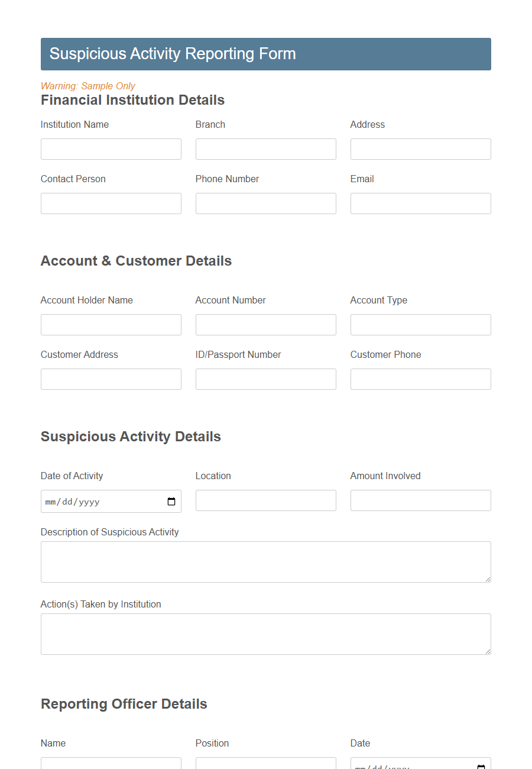This screenshot has height=769, width=532.
Task: Select the Amount Involved input field
Action: tap(420, 500)
